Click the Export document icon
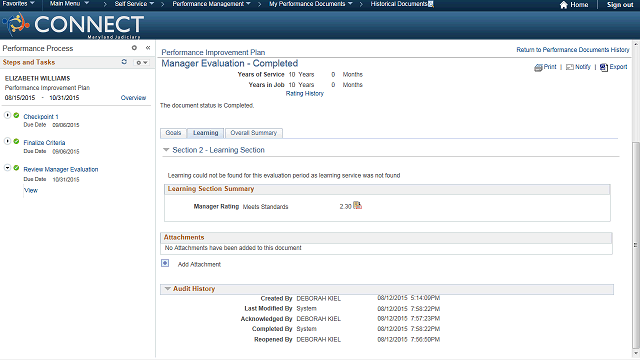The image size is (640, 360). [604, 67]
